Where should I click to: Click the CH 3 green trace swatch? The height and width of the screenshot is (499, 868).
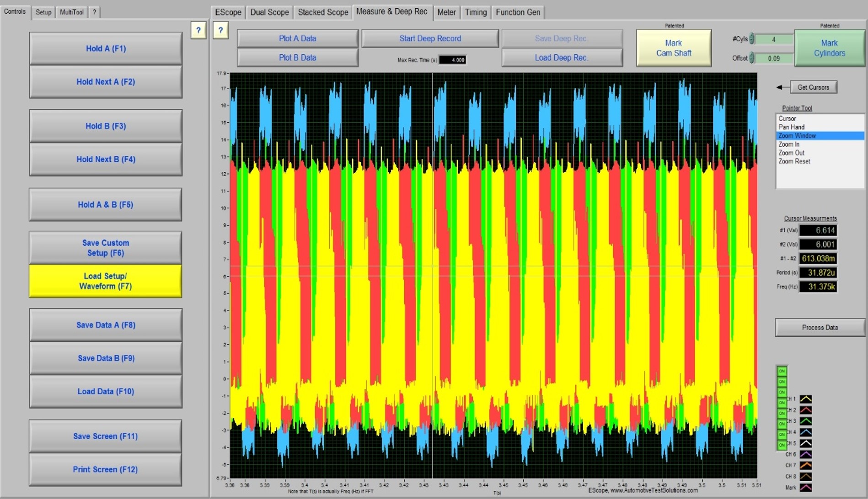805,421
